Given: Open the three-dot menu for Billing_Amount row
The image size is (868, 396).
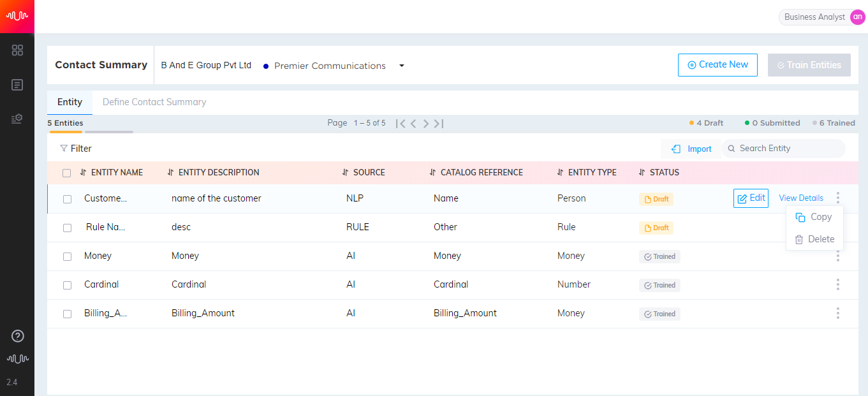Looking at the screenshot, I should click(837, 313).
